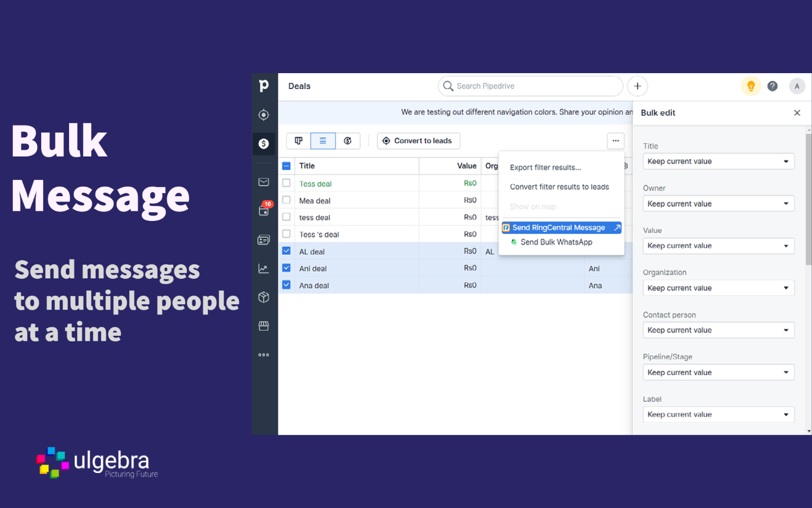The height and width of the screenshot is (508, 812).
Task: Click the Ani contact person cell
Action: [594, 269]
